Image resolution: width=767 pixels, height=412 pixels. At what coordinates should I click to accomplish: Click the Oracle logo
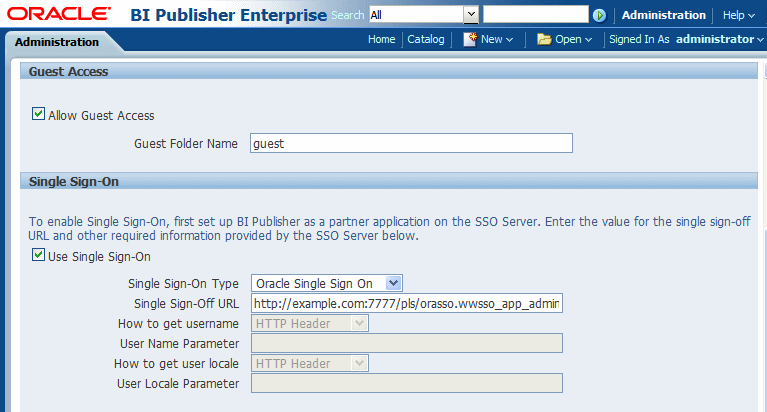(59, 14)
